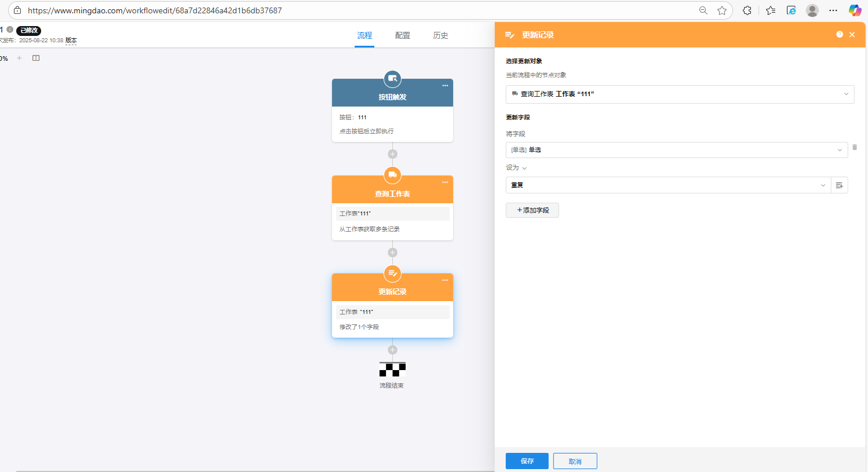
Task: Open the 更新记录 node more options
Action: point(445,280)
